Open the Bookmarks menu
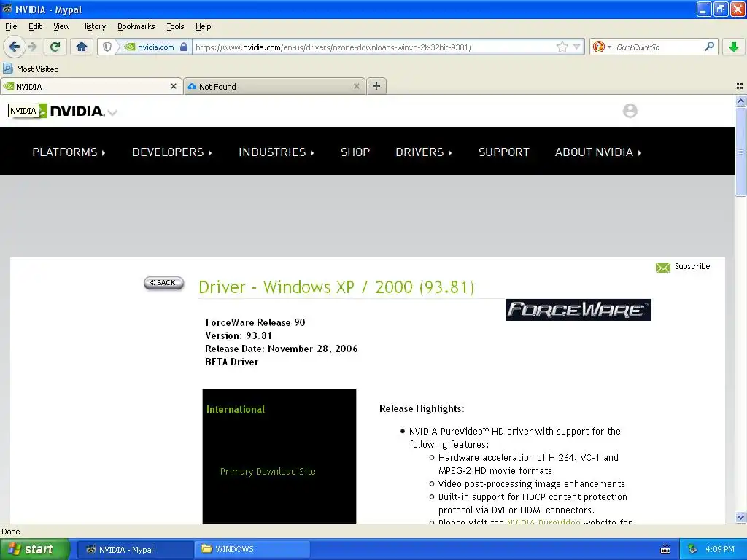This screenshot has height=560, width=747. coord(136,26)
